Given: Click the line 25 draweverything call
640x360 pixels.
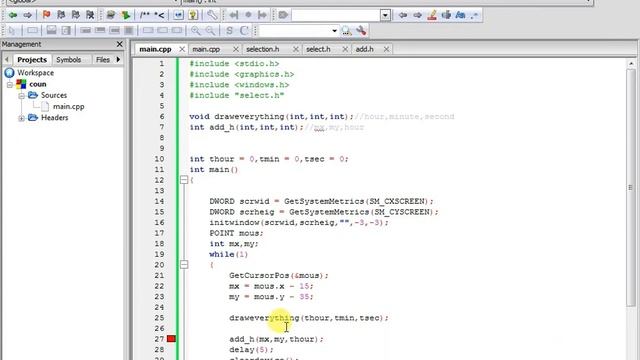Looking at the screenshot, I should tap(309, 318).
